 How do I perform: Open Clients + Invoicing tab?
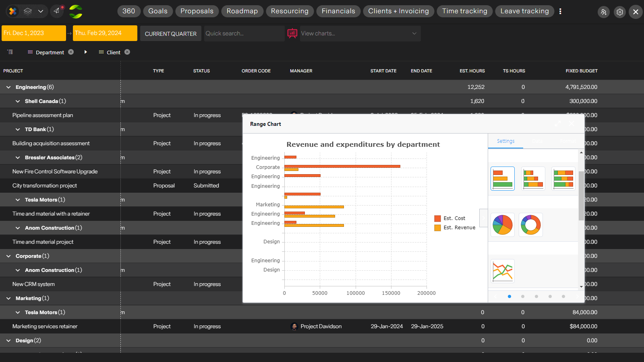[x=398, y=11]
